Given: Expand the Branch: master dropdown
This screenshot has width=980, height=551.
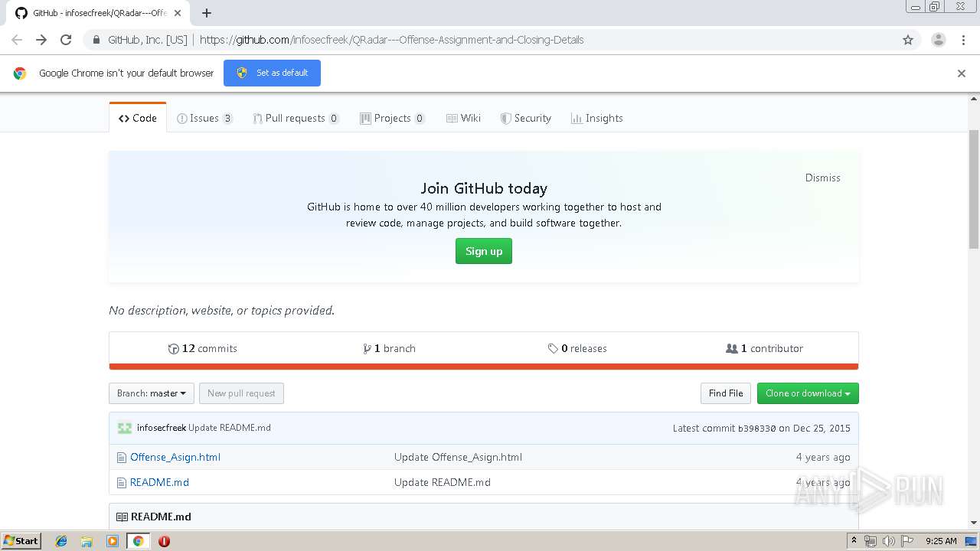Looking at the screenshot, I should (x=152, y=393).
